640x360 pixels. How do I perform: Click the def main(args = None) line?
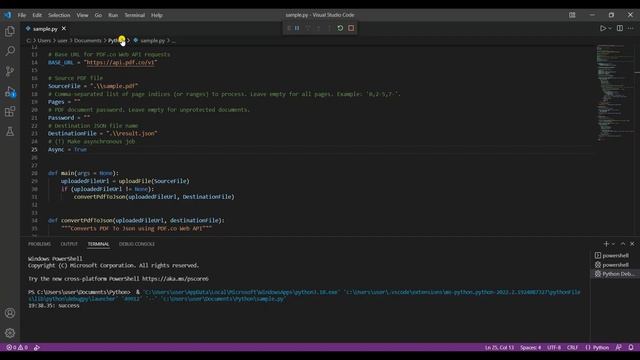click(x=83, y=173)
